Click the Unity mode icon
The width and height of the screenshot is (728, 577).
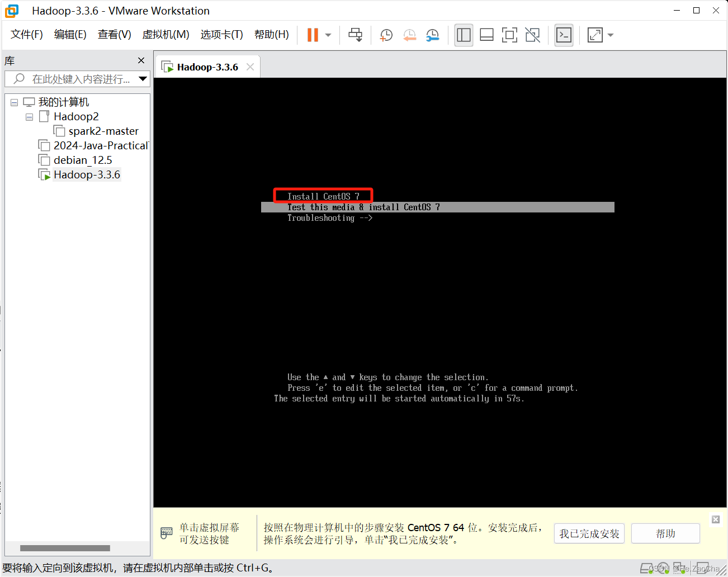coord(532,35)
